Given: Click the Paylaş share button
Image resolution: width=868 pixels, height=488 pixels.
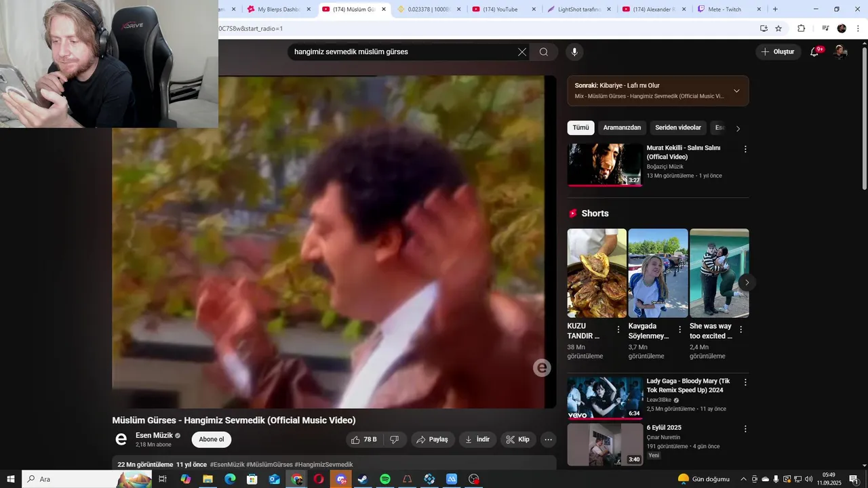Looking at the screenshot, I should click(432, 439).
